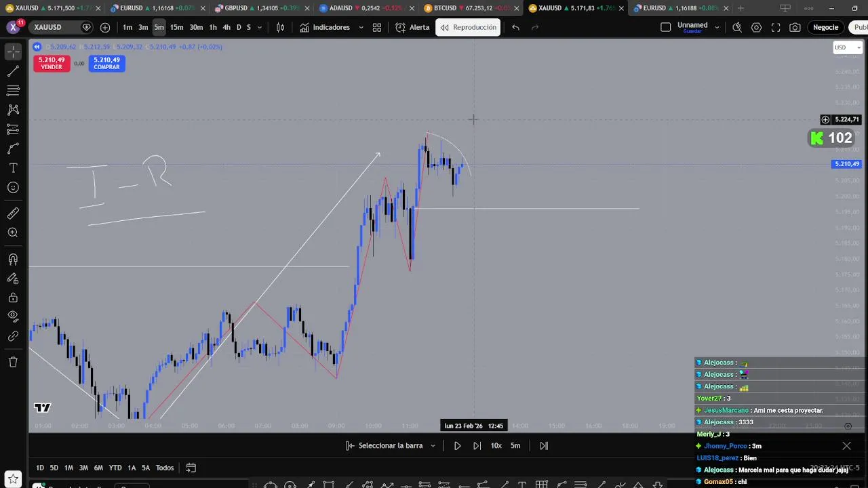868x488 pixels.
Task: Open the Gann and Fibonacci tools
Action: (13, 90)
